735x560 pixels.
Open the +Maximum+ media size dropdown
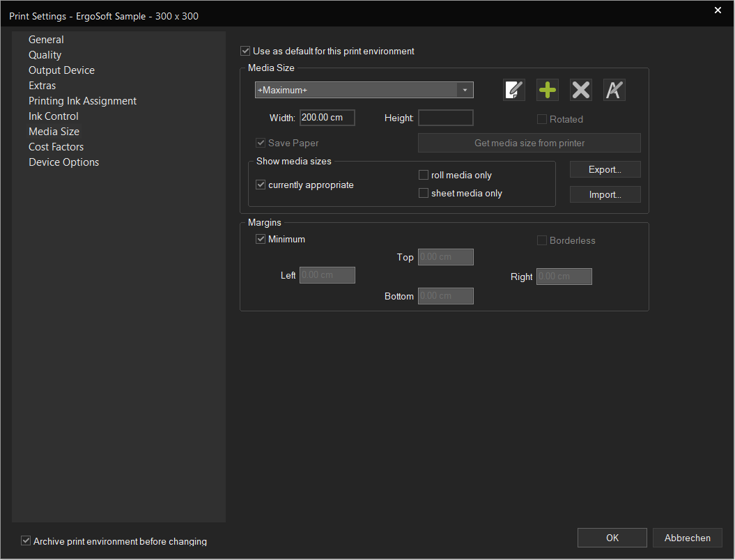[364, 90]
